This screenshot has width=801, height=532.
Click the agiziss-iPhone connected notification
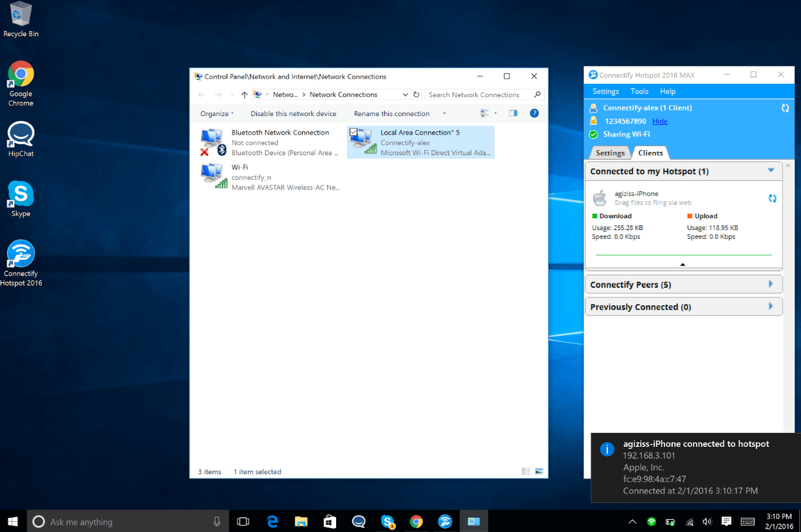pos(696,468)
